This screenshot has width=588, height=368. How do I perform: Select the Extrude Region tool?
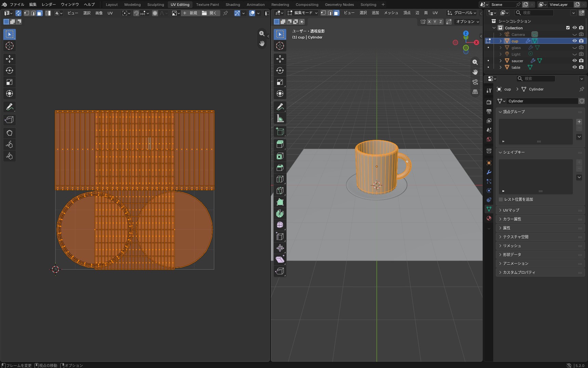[x=280, y=144]
